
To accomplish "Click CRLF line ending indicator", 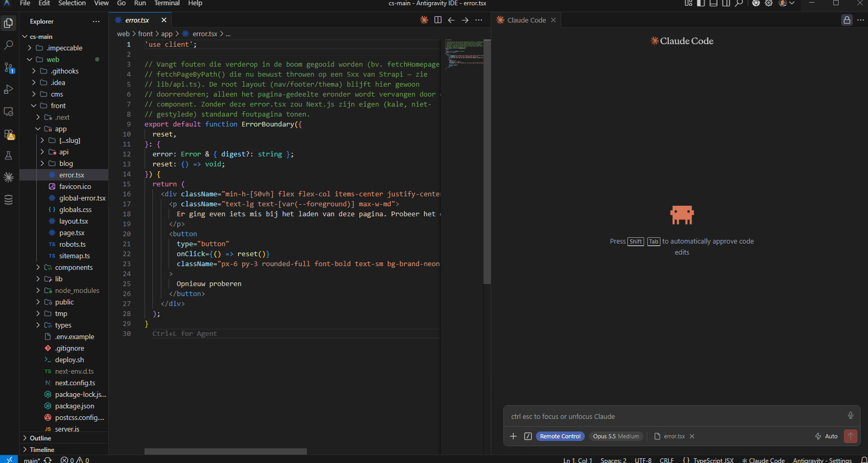I will coord(667,460).
